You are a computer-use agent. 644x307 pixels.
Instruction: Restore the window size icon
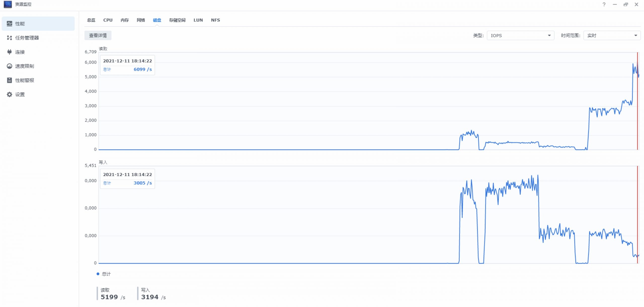(x=626, y=5)
